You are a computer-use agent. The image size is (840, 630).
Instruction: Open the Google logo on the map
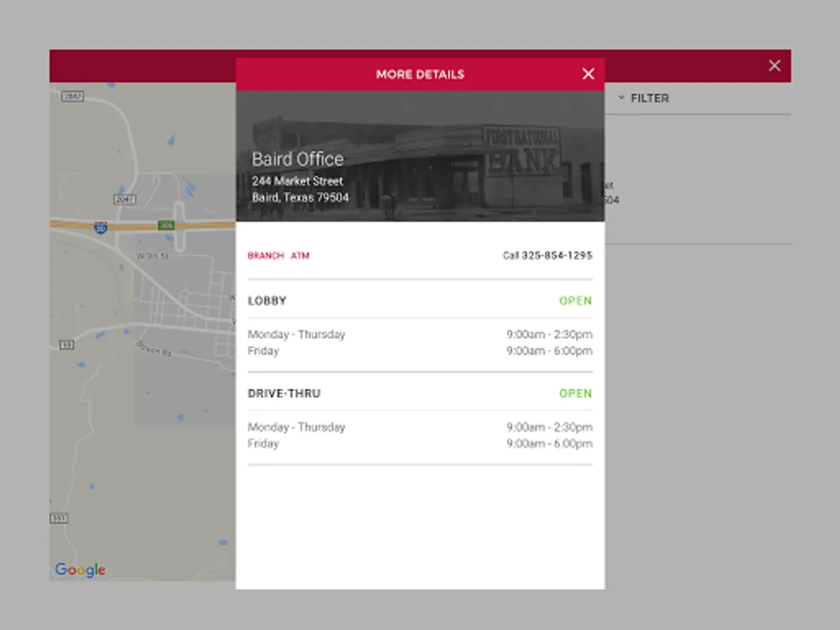pos(80,570)
